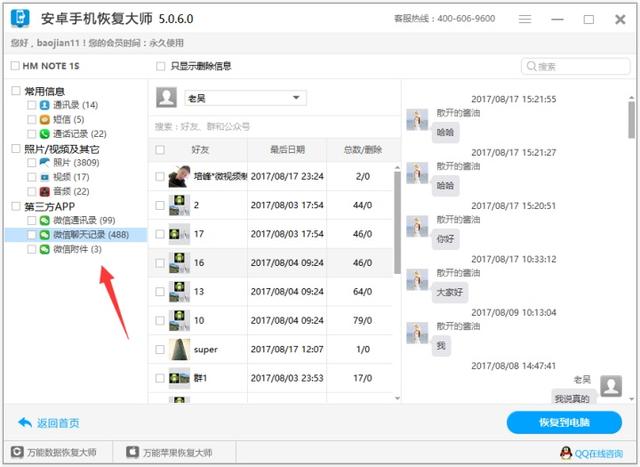Click the search magnifier icon
This screenshot has height=467, width=640.
pos(531,66)
